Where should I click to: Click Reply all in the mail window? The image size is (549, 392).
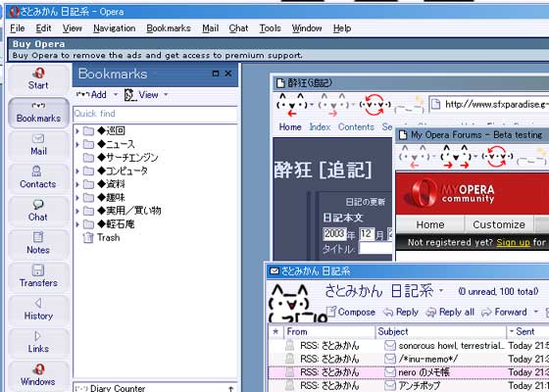(450, 312)
